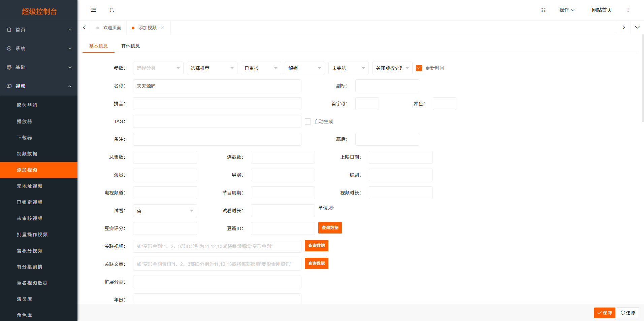Click the page refresh icon

click(112, 10)
